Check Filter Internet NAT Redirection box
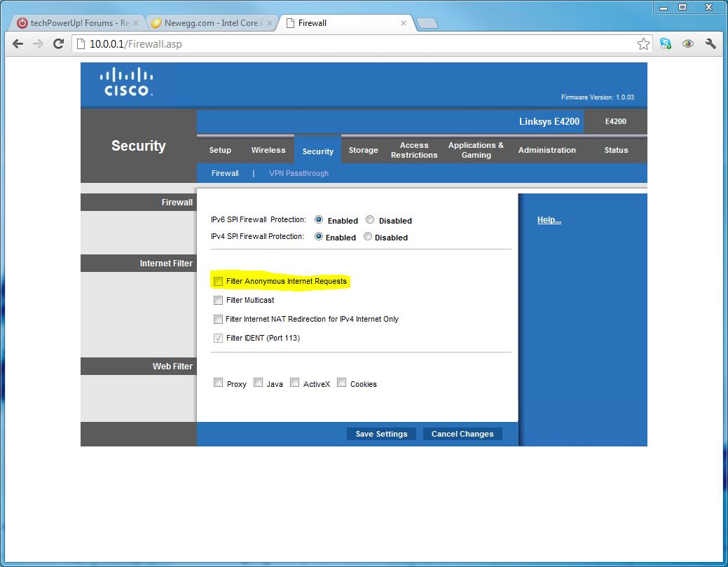 [218, 320]
